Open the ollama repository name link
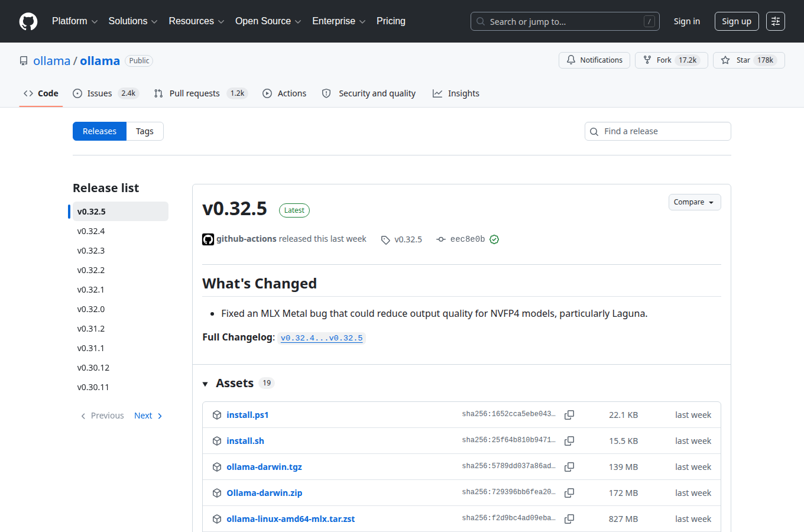This screenshot has height=532, width=804. [x=100, y=61]
